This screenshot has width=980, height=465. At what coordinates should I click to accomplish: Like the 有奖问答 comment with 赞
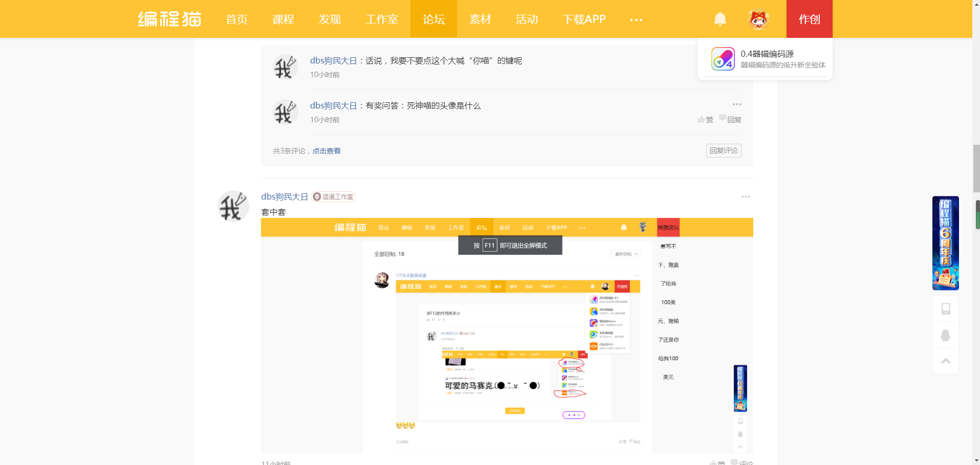pos(705,119)
